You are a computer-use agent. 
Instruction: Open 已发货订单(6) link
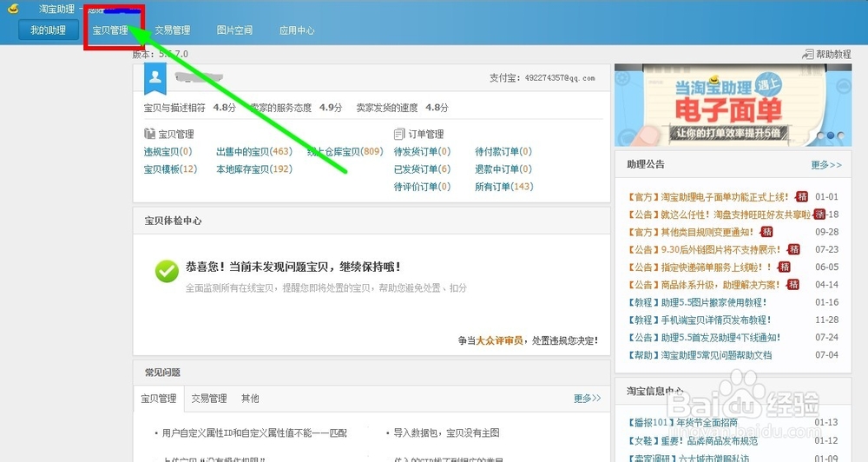point(423,169)
